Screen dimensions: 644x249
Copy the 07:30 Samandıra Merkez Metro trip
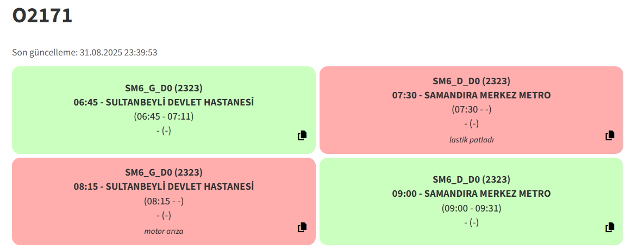coord(610,135)
